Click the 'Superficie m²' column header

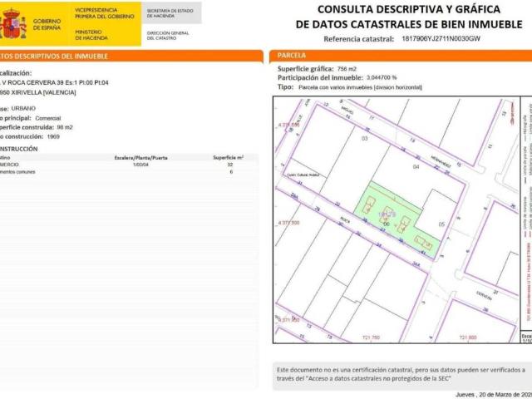pyautogui.click(x=228, y=157)
